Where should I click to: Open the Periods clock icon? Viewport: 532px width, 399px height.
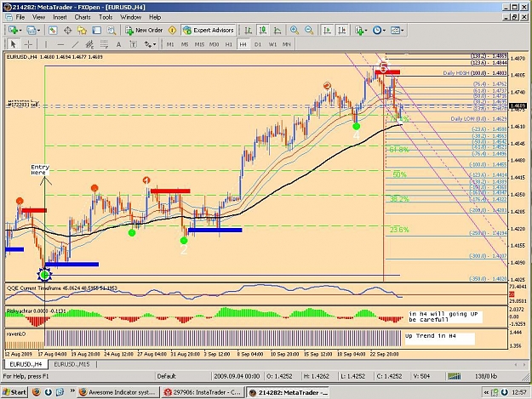coord(377,30)
